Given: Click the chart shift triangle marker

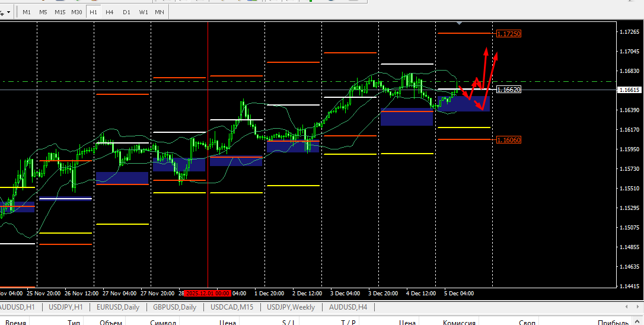Looking at the screenshot, I should 459,23.
